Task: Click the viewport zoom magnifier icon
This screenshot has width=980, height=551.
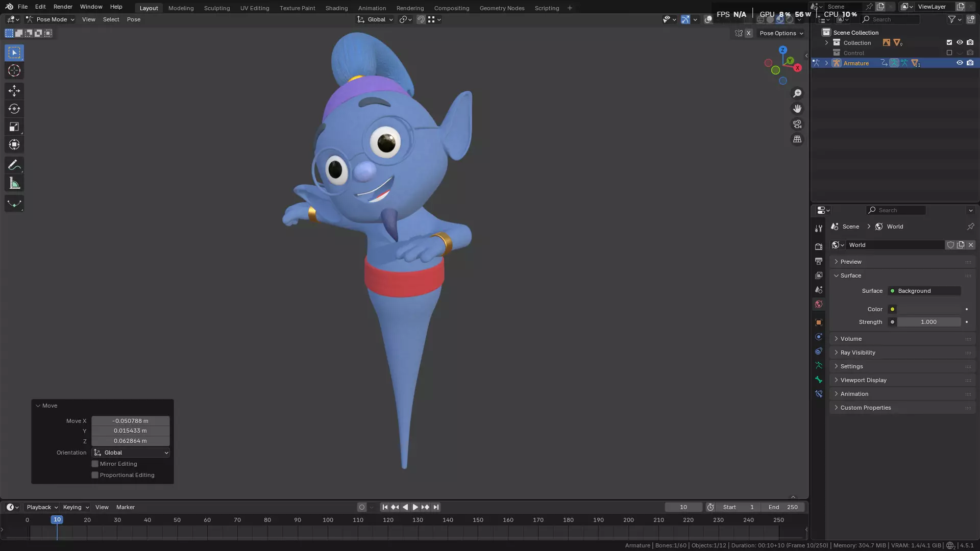Action: point(797,93)
